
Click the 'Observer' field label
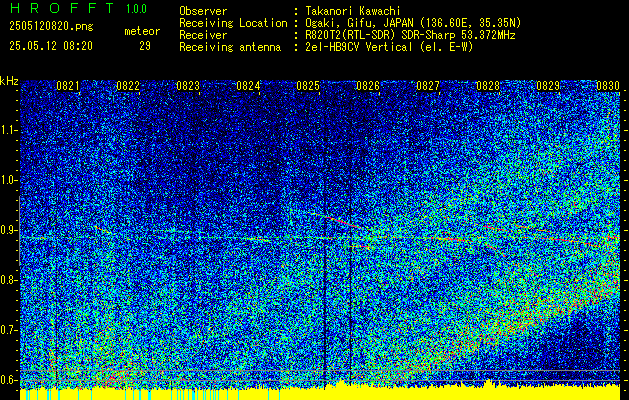(x=203, y=11)
